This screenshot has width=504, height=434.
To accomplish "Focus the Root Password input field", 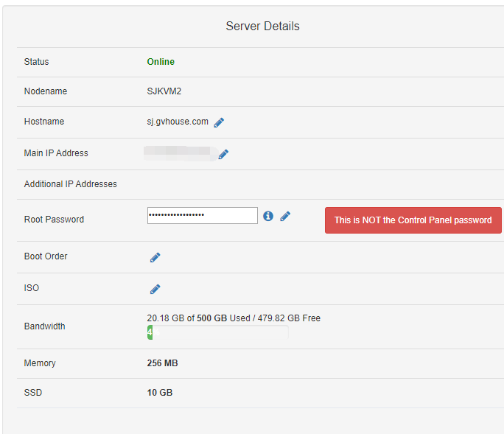I will (x=202, y=215).
